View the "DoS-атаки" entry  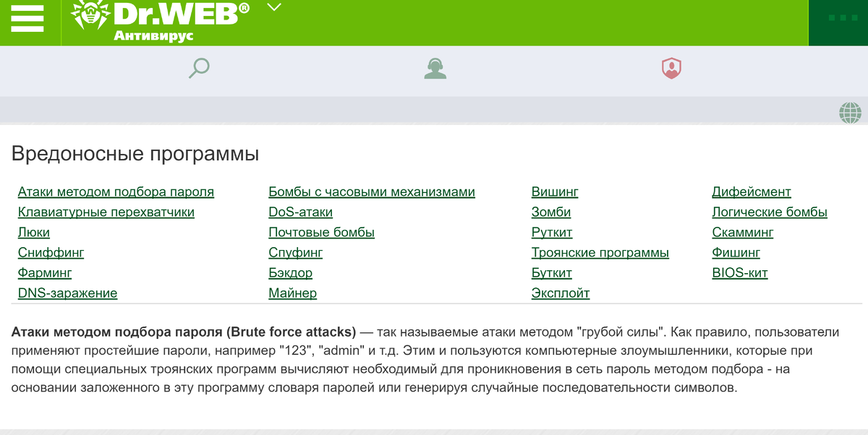301,212
